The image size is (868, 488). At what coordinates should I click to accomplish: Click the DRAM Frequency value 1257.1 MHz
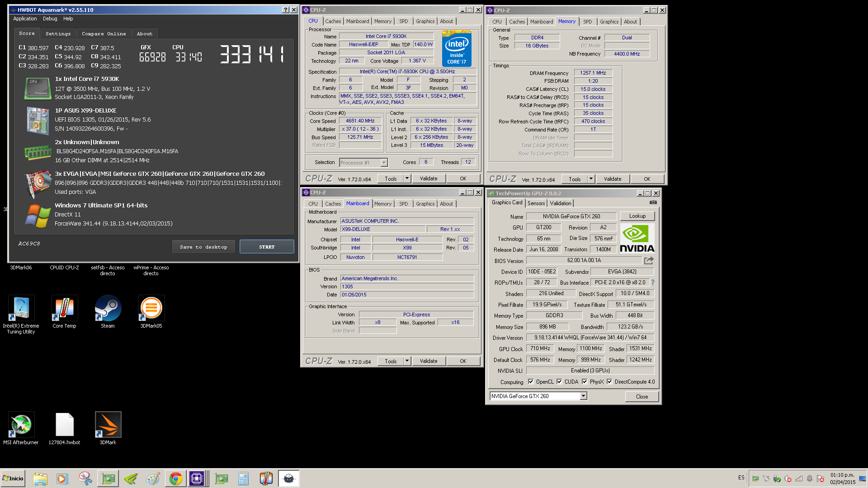coord(593,73)
